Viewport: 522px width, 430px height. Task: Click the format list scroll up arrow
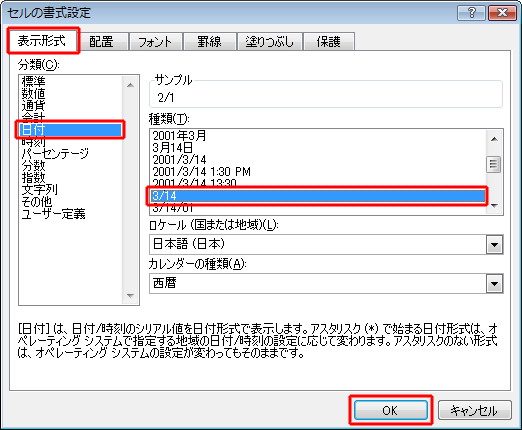click(494, 138)
